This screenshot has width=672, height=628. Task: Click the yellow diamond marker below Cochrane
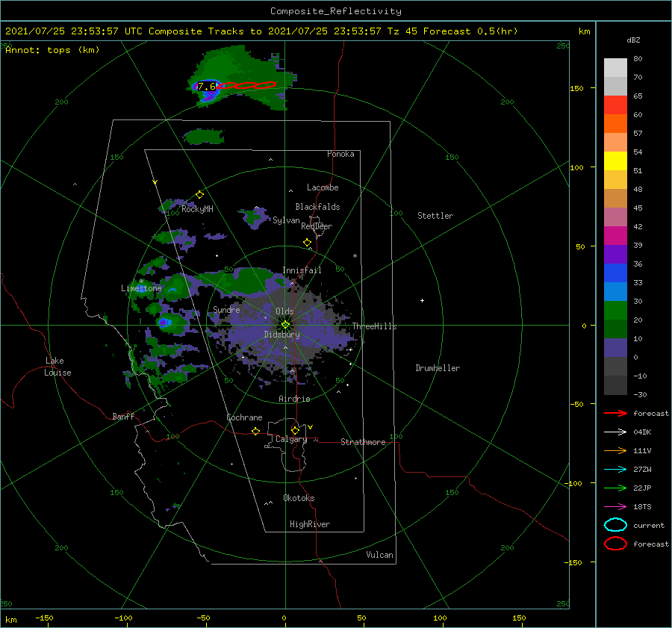[x=255, y=432]
